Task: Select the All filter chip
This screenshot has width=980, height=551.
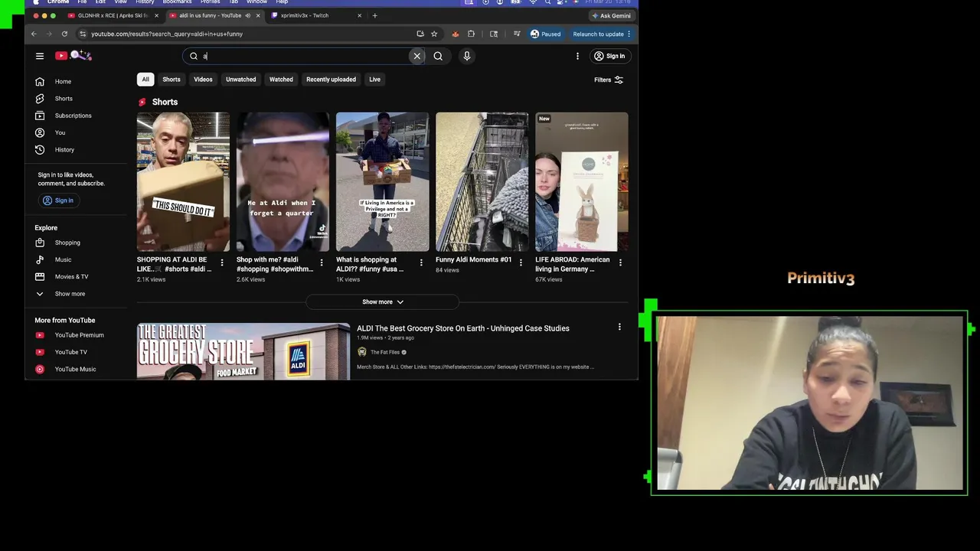Action: tap(145, 80)
